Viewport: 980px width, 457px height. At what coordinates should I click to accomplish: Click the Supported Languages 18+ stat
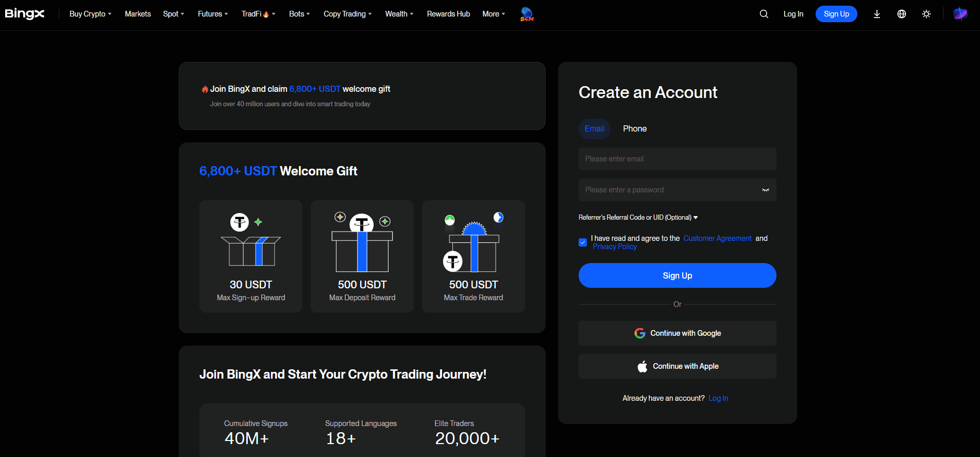point(361,433)
